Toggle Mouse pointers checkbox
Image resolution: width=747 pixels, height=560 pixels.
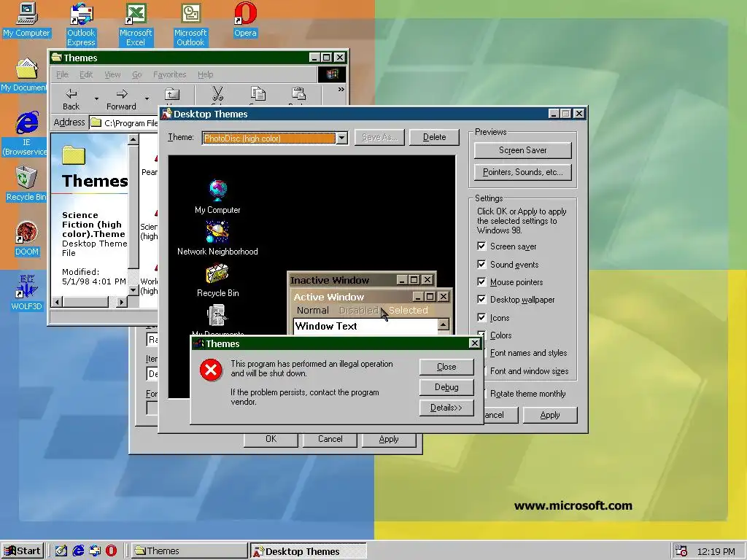[481, 282]
